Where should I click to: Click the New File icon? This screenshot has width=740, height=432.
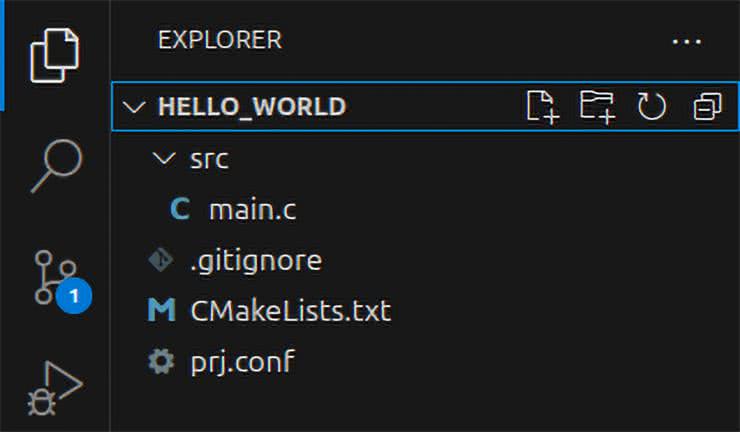point(542,106)
